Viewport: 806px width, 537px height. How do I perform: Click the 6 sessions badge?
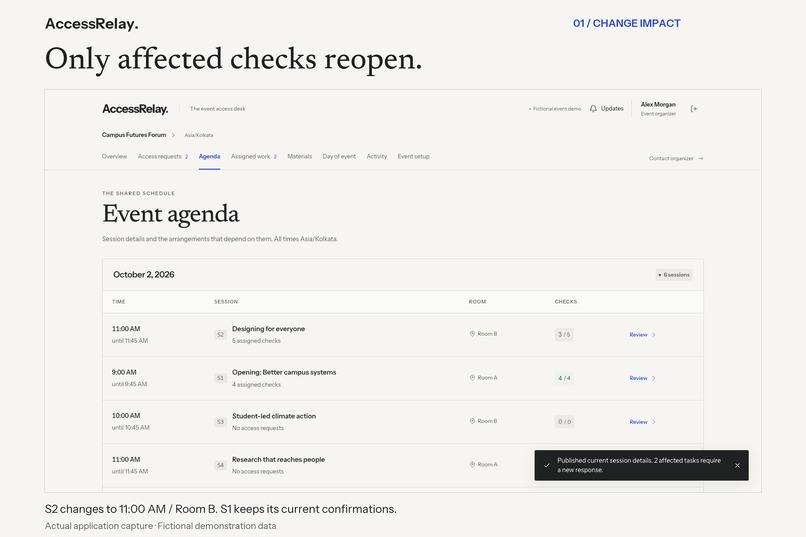pos(674,275)
